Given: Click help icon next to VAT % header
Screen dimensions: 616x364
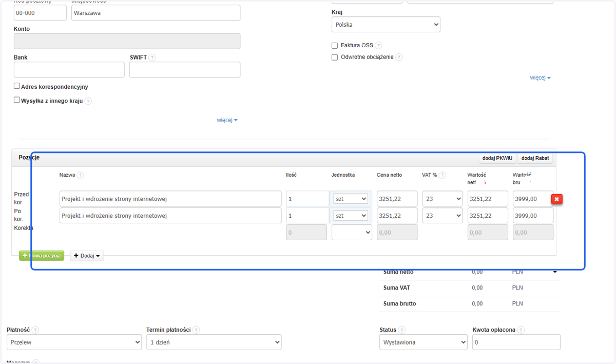Looking at the screenshot, I should pos(442,175).
